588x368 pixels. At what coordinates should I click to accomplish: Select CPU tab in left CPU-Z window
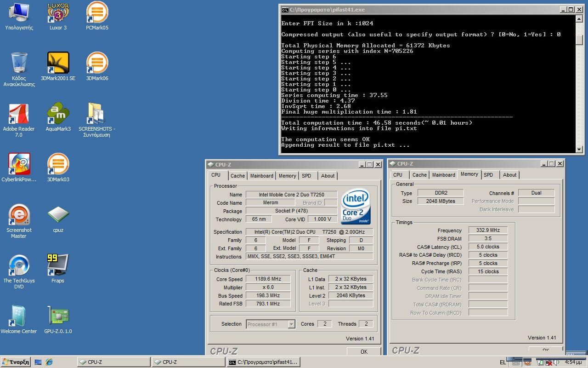(x=216, y=175)
